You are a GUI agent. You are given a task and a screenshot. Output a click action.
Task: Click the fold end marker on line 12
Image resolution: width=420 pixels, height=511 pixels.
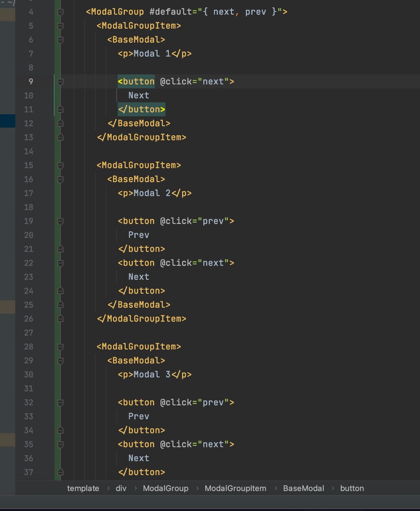[x=60, y=123]
